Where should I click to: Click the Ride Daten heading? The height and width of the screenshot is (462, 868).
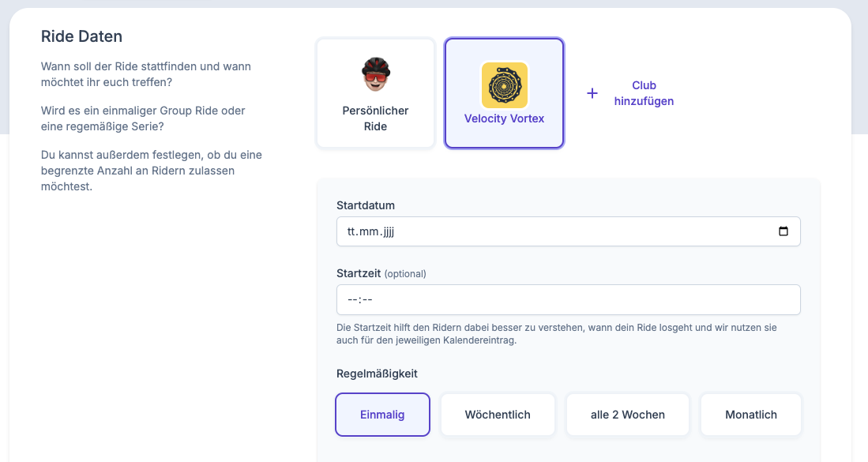pos(81,37)
